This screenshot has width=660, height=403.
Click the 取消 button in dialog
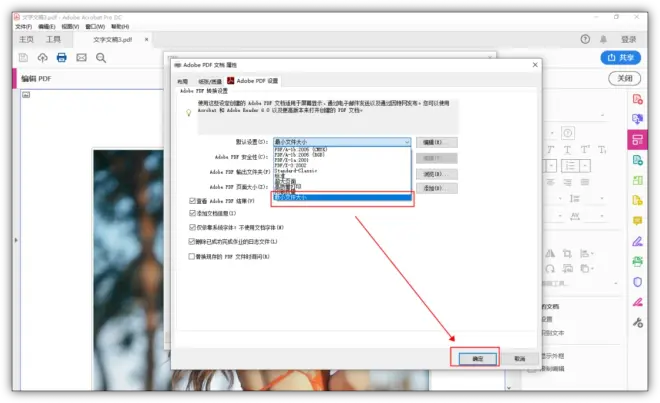[520, 358]
